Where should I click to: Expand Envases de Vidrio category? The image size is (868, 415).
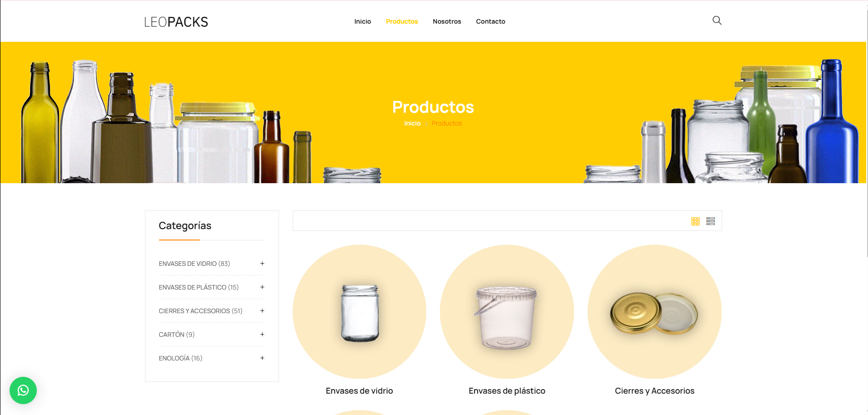(x=262, y=264)
